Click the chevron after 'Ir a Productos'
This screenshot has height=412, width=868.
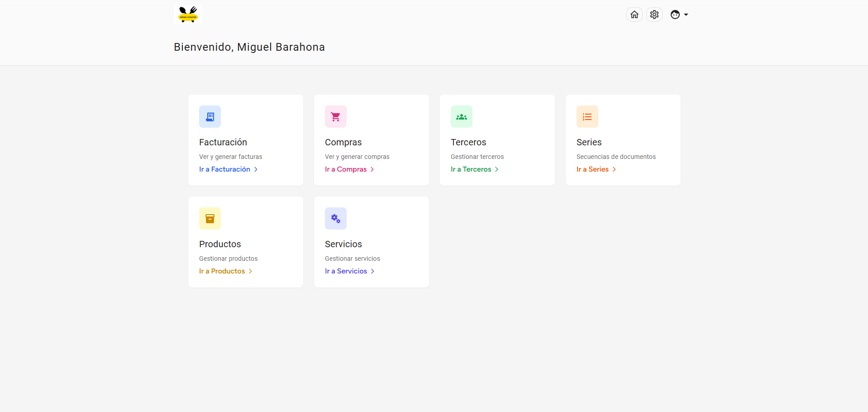click(x=250, y=271)
